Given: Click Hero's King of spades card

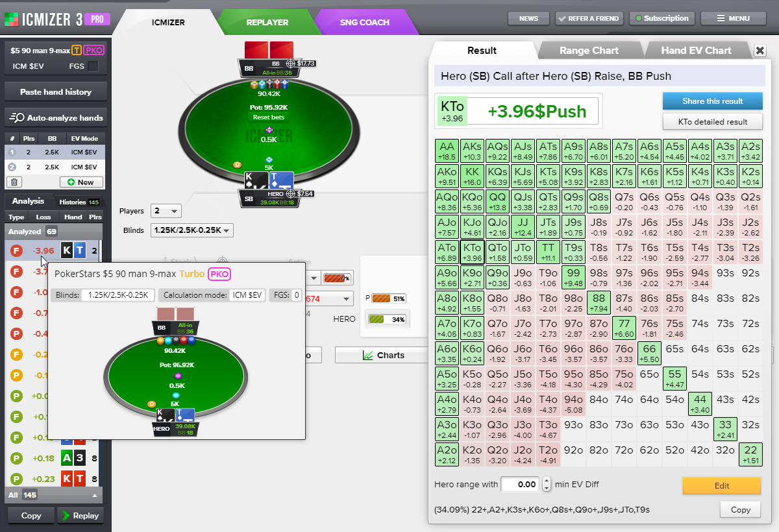Looking at the screenshot, I should pyautogui.click(x=256, y=181).
